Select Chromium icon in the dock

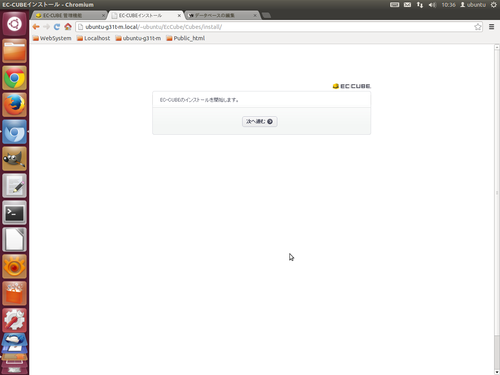tap(14, 132)
